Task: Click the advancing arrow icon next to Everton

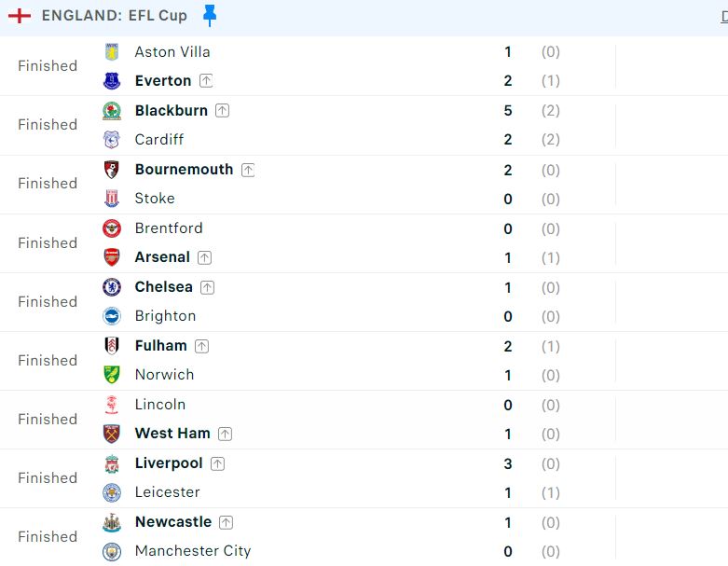Action: coord(206,81)
